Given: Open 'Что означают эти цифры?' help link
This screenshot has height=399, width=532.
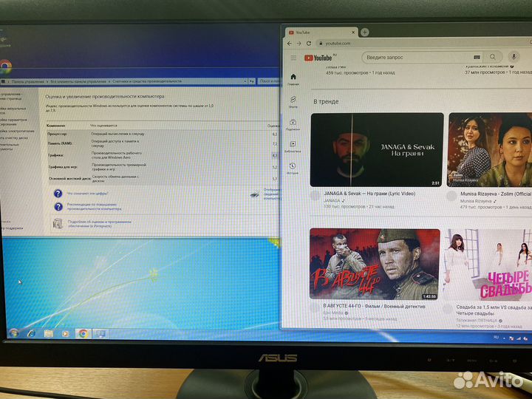Looking at the screenshot, I should 87,194.
